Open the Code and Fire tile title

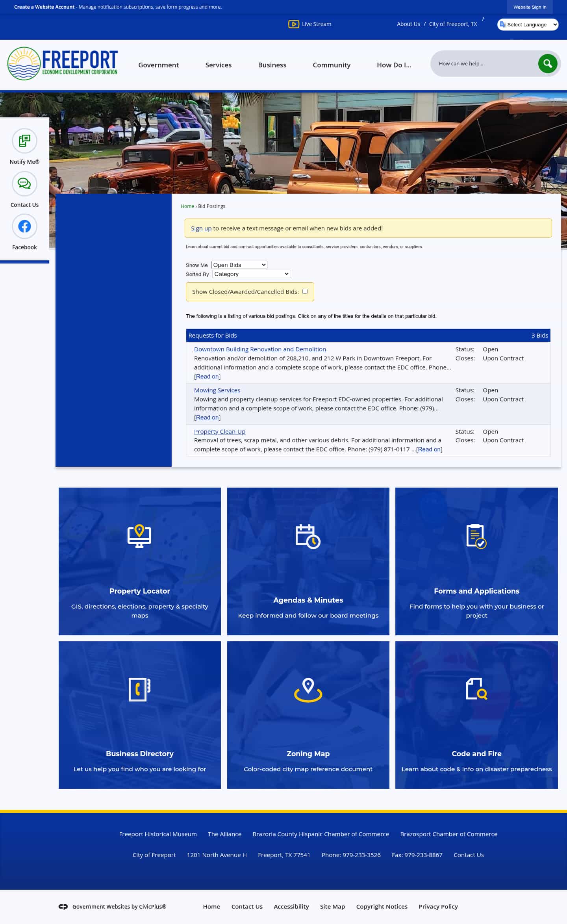click(x=476, y=753)
